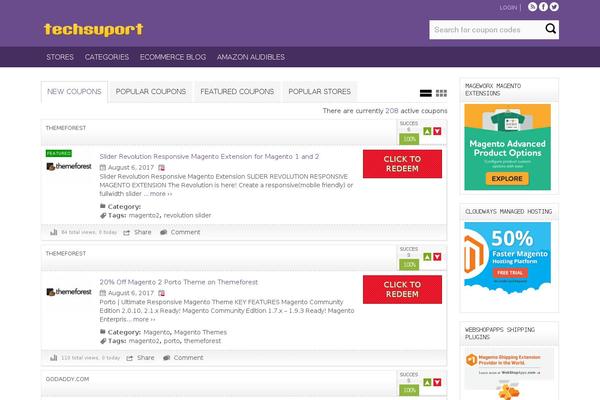Click comment bubble icon under Porto Theme coupon
Viewport: 600px width, 400px height.
(166, 358)
